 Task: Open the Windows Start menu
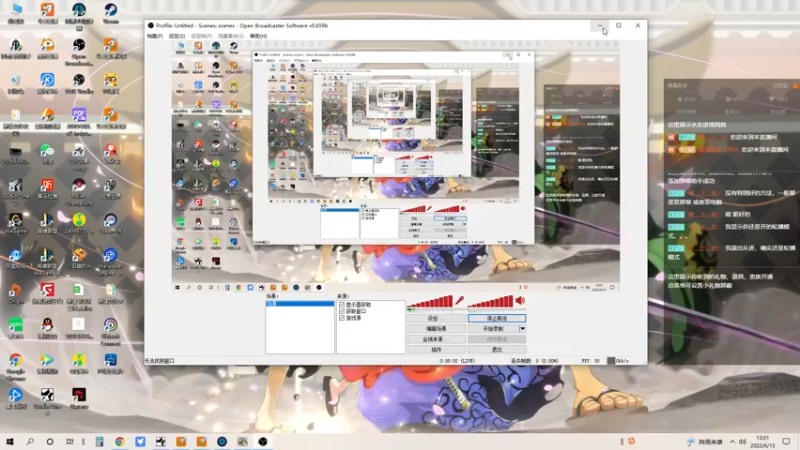(10, 441)
